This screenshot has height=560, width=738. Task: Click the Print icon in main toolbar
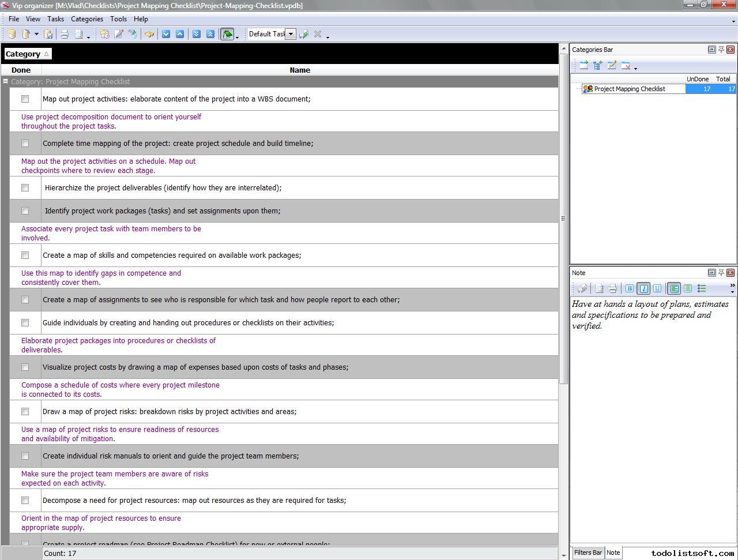coord(65,34)
